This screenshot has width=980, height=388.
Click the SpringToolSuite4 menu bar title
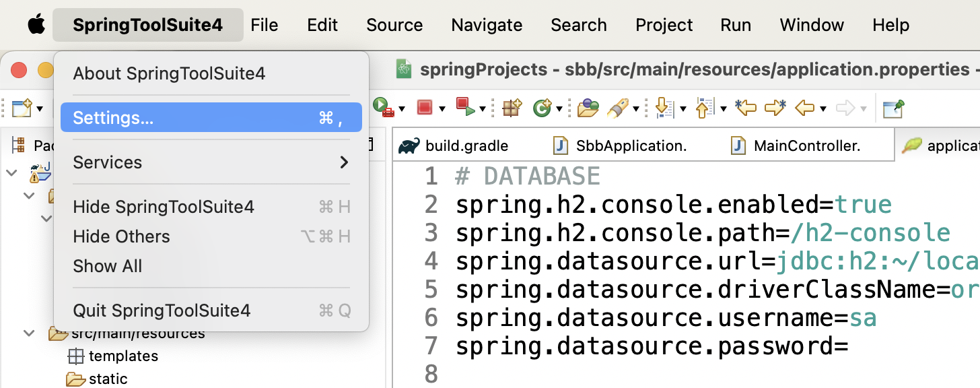pos(147,25)
